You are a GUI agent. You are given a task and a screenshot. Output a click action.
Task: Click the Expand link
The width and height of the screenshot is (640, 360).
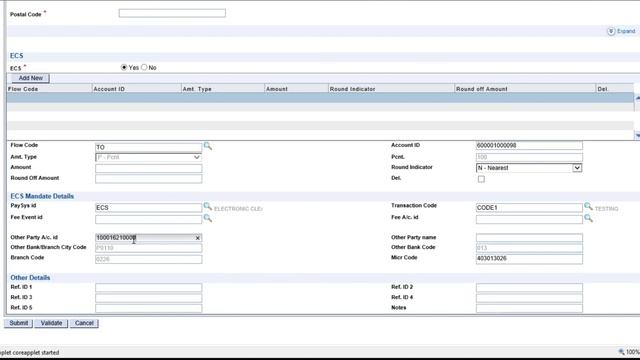pyautogui.click(x=626, y=31)
